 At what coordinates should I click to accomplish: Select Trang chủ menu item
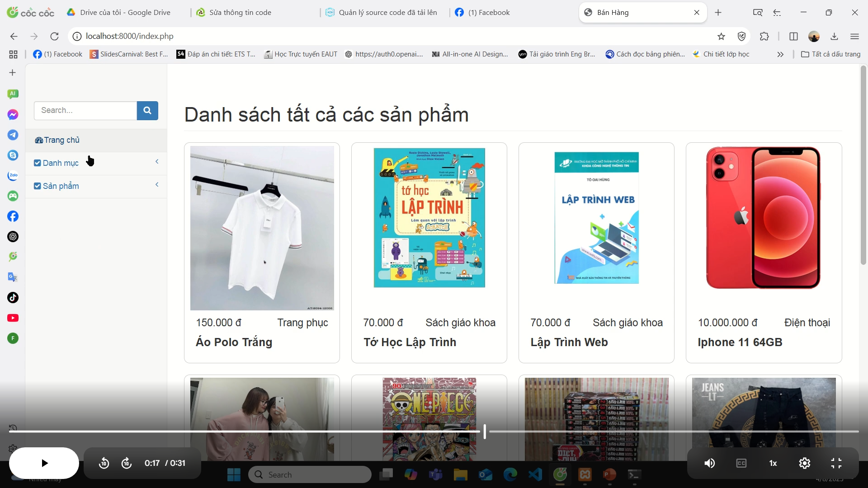pos(96,140)
